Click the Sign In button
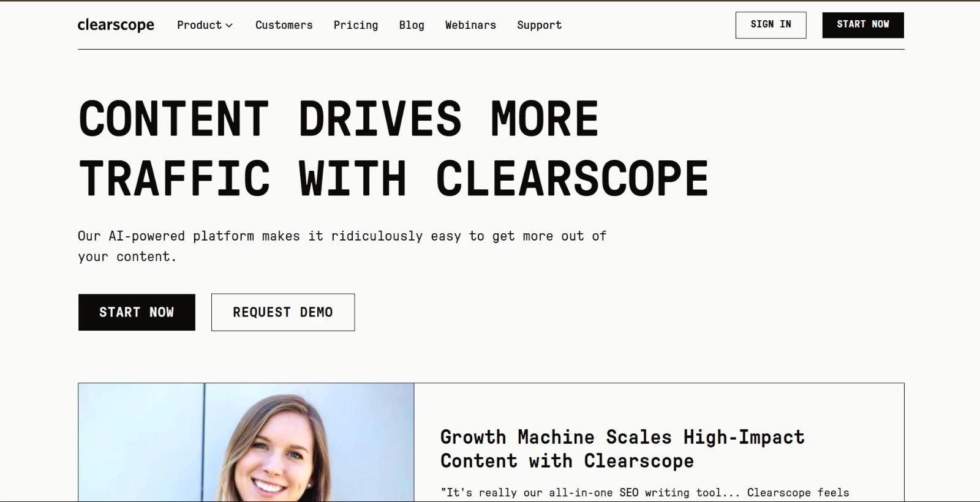This screenshot has width=980, height=502. coord(771,25)
